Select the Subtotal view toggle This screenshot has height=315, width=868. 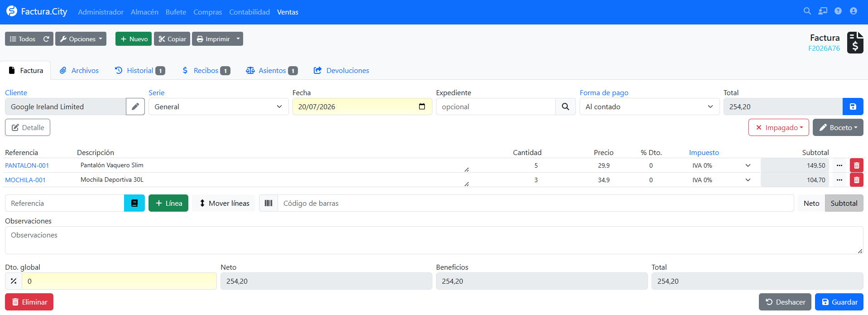pos(844,203)
